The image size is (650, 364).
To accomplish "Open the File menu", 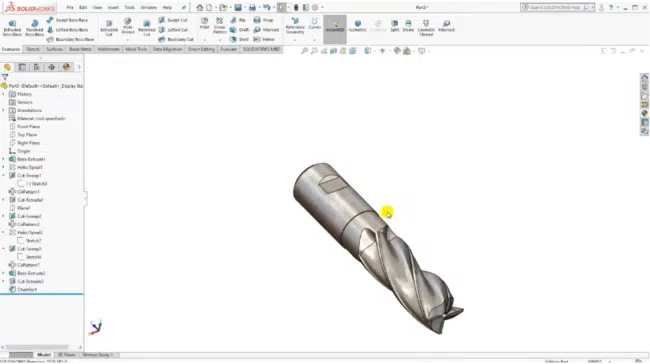I will tap(70, 7).
